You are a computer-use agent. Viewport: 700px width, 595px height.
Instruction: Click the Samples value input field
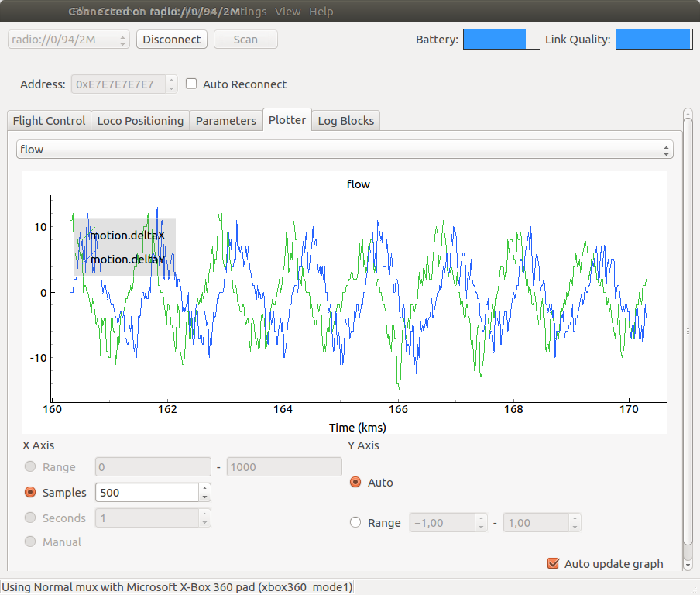tap(147, 493)
